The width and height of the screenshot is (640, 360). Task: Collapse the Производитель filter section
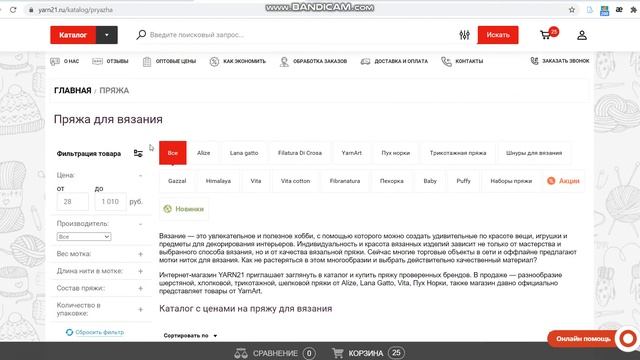[x=140, y=224]
